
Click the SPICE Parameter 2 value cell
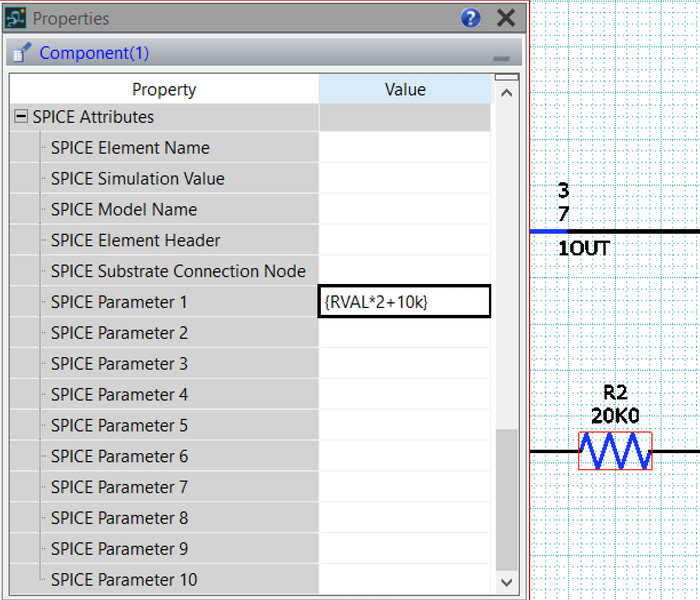[x=404, y=333]
